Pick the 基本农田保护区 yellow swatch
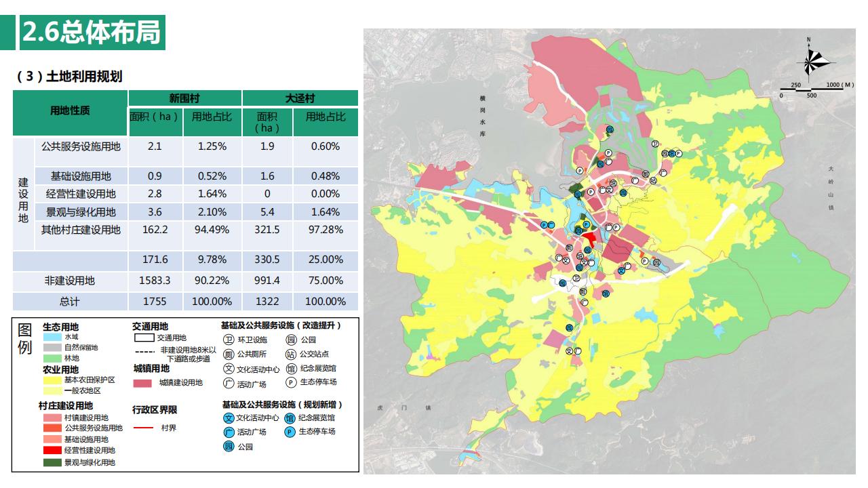 pos(52,380)
